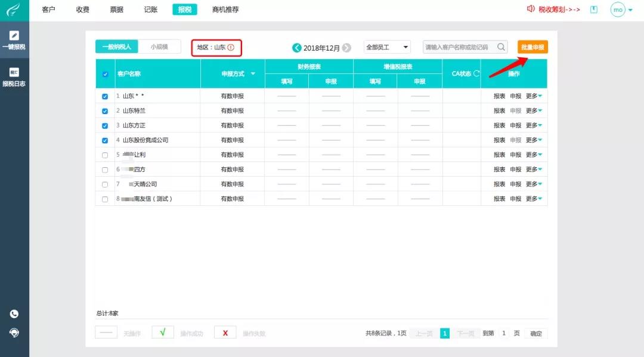Uncheck the 山东股份竟成公司 checkbox

[105, 140]
